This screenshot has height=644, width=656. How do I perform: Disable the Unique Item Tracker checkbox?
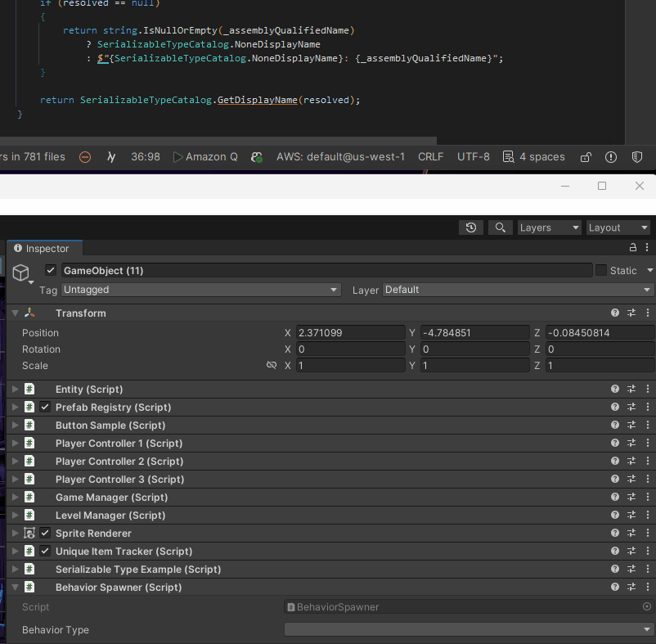pos(43,551)
